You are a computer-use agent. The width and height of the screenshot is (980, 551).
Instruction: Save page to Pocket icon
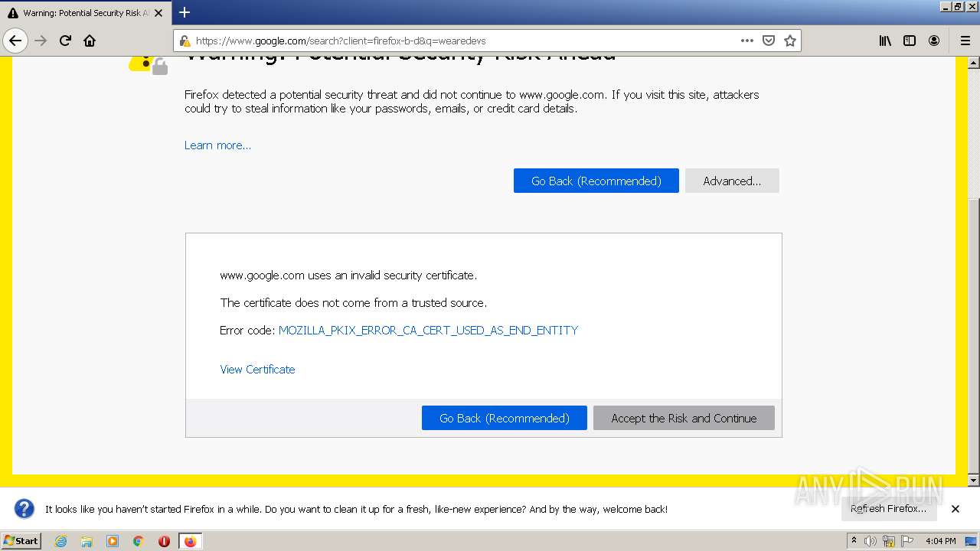pos(769,41)
